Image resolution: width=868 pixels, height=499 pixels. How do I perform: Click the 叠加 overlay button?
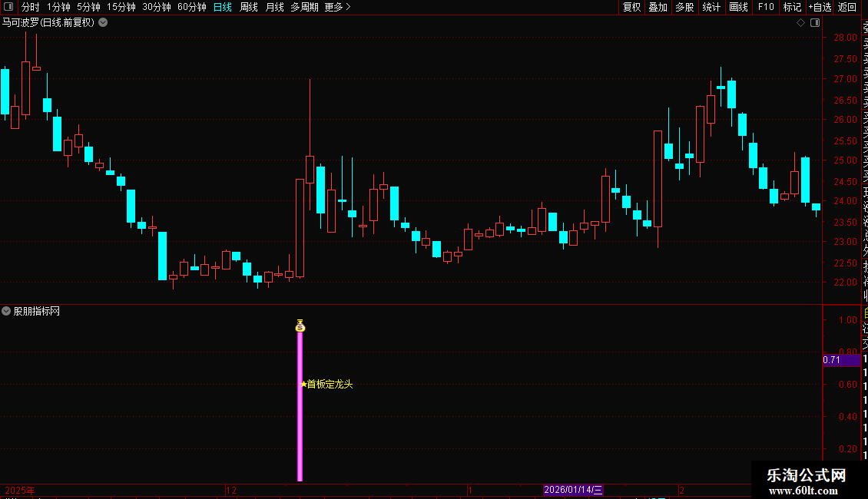tap(658, 7)
